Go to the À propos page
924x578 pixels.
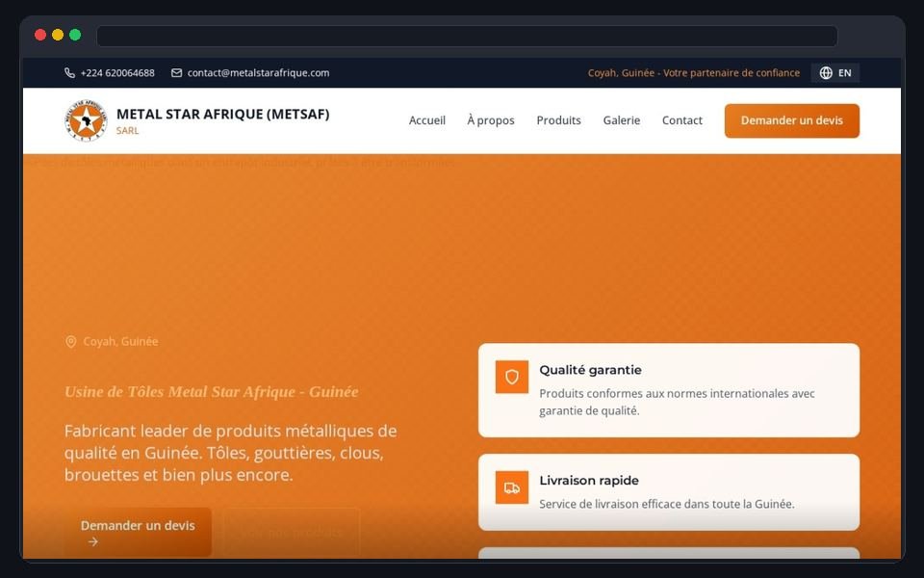point(491,120)
